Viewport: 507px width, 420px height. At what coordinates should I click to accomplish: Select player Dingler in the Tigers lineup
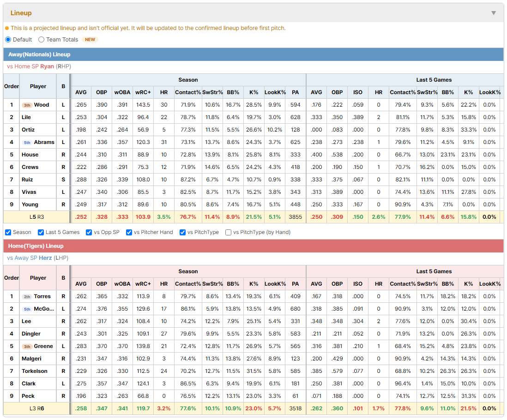pos(31,334)
